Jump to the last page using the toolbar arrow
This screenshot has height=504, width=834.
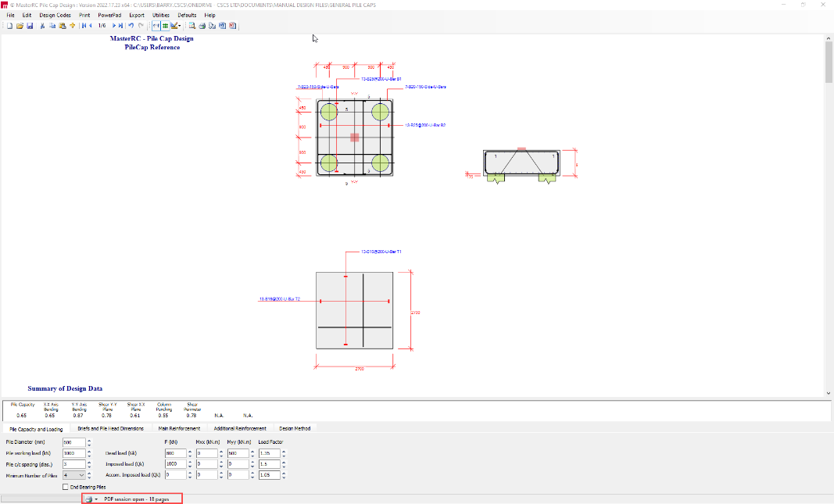pyautogui.click(x=120, y=26)
